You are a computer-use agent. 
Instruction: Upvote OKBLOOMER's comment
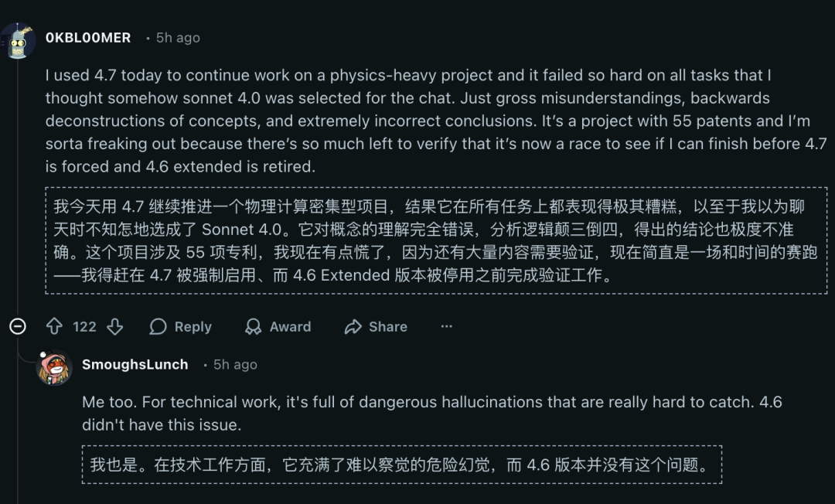[54, 327]
